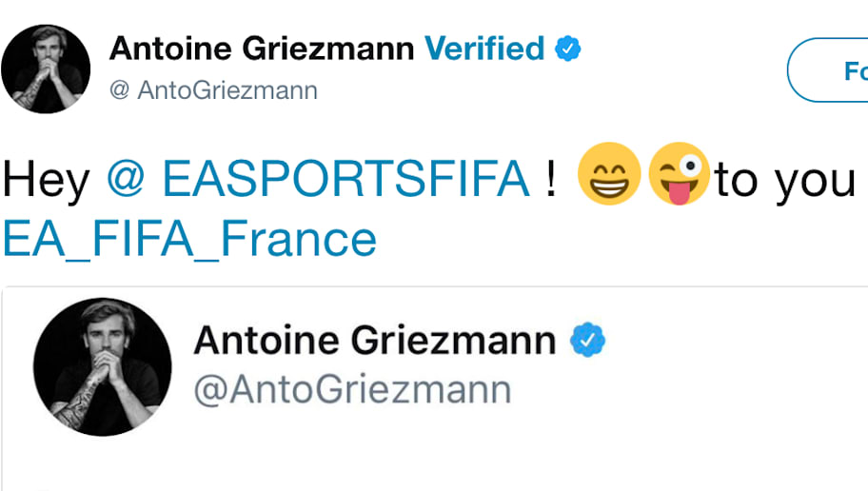Click the blue verified badge in the header
The width and height of the screenshot is (868, 491).
(x=567, y=49)
